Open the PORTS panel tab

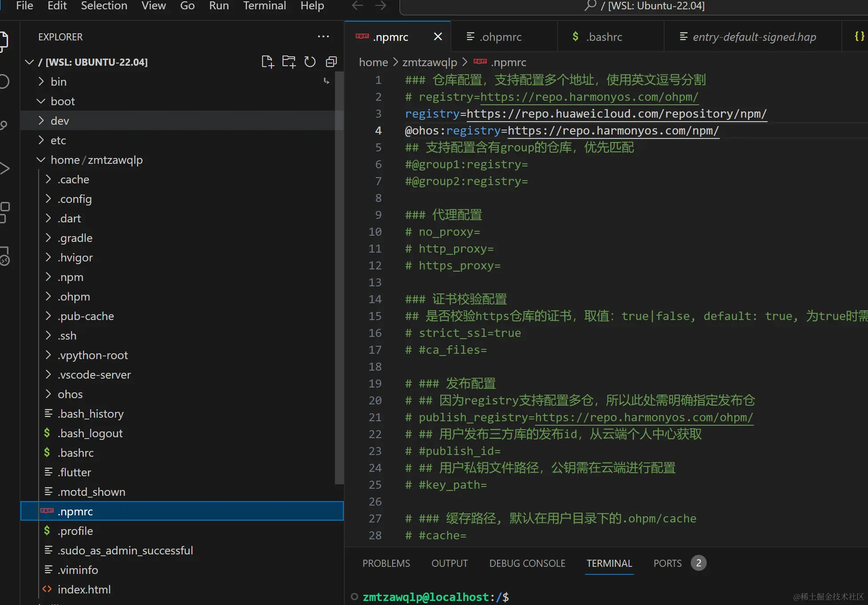(667, 563)
